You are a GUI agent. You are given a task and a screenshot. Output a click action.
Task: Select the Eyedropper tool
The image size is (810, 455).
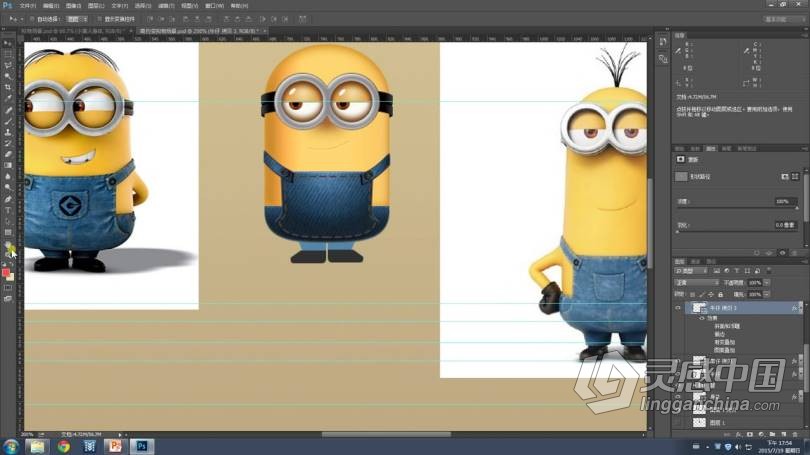[8, 99]
